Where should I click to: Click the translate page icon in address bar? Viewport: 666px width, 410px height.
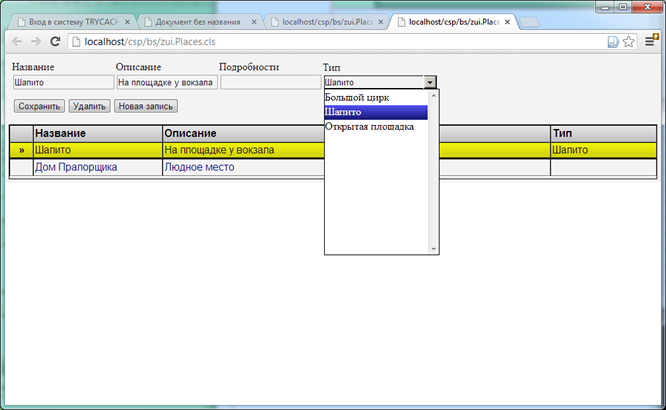pyautogui.click(x=613, y=42)
